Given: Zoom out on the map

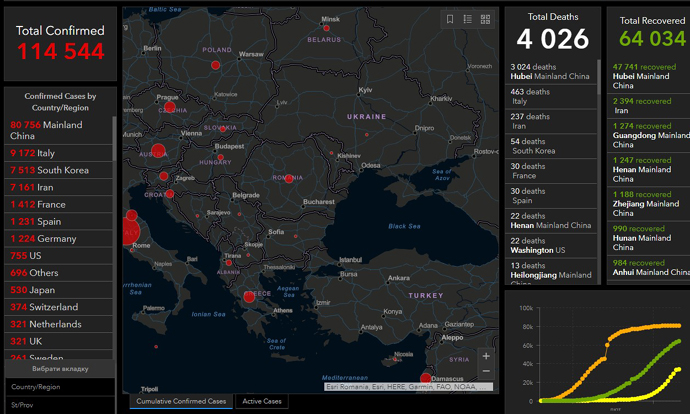Looking at the screenshot, I should pyautogui.click(x=486, y=371).
